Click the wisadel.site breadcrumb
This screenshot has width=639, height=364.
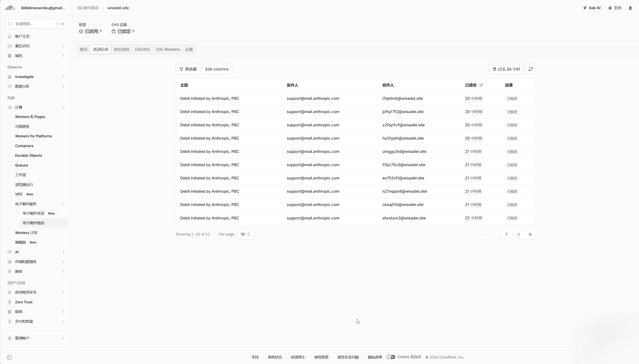pos(118,8)
